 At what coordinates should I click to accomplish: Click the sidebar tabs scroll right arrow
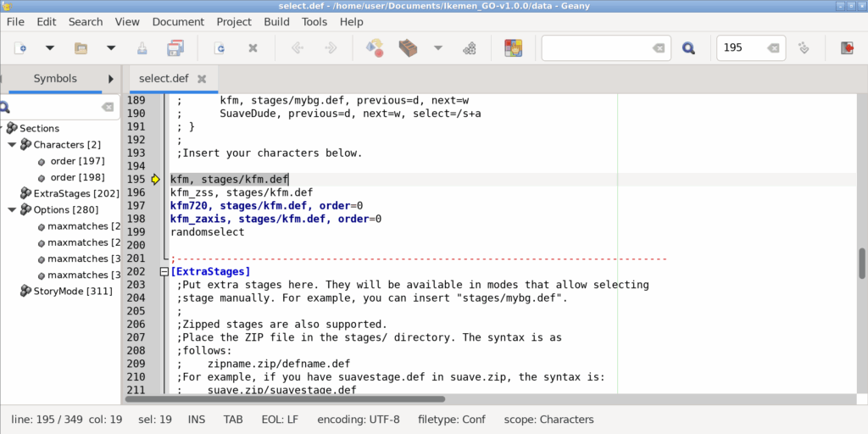tap(111, 79)
